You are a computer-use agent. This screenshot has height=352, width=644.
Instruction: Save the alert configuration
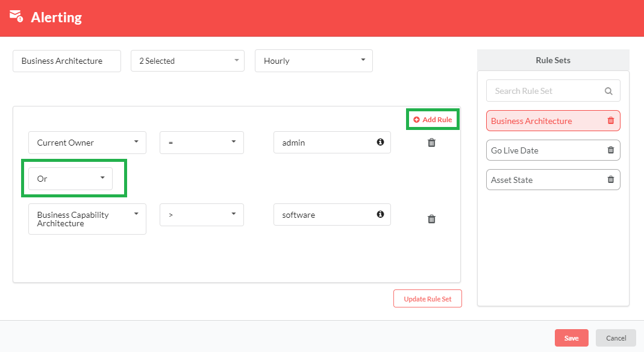point(571,338)
